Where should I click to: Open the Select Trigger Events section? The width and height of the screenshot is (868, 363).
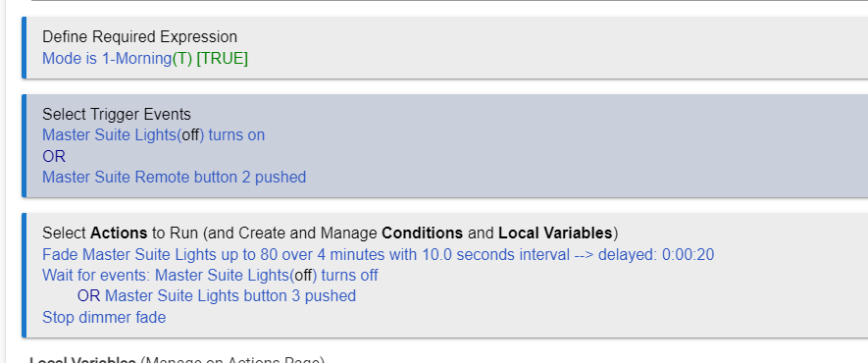(117, 115)
